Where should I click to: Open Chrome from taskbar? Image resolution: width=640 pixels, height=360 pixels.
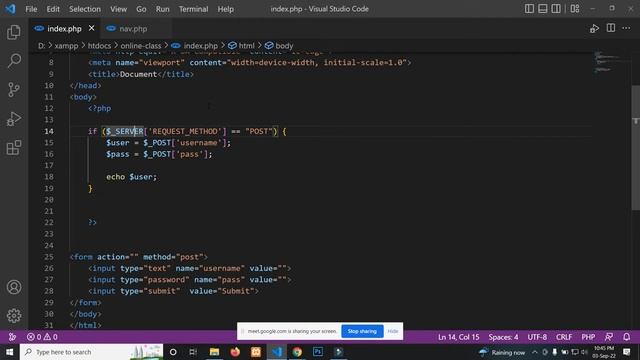(x=297, y=352)
